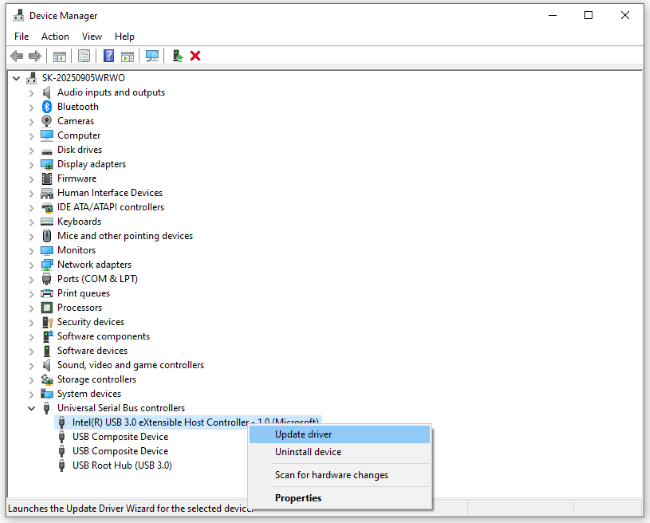Screen dimensions: 650x523
Task: Expand the System devices arrow
Action: click(x=32, y=395)
